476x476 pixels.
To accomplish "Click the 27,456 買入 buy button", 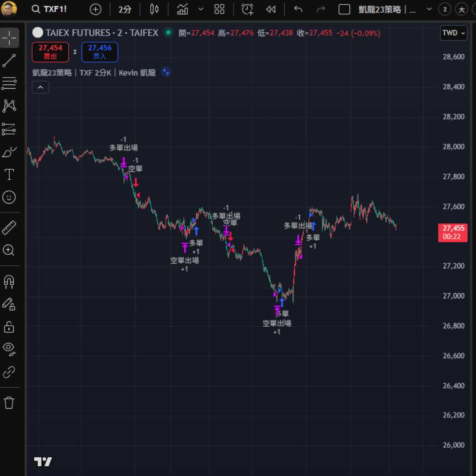I will [x=100, y=52].
